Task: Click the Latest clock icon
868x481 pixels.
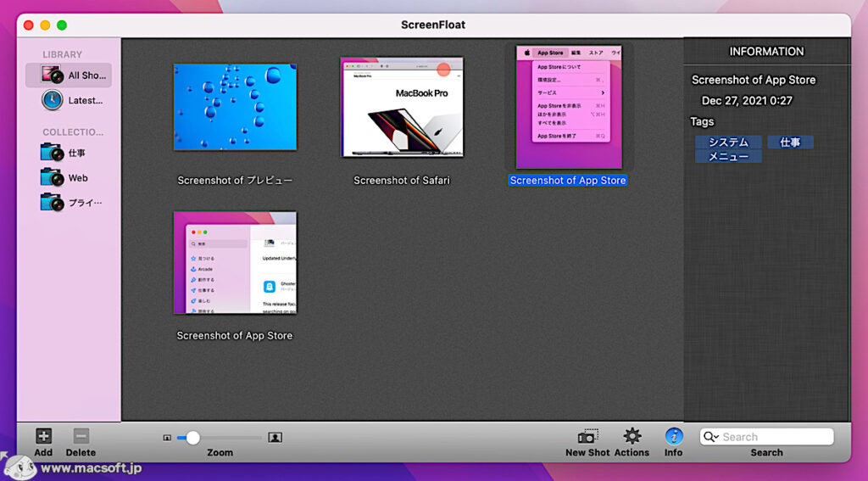Action: (x=52, y=100)
